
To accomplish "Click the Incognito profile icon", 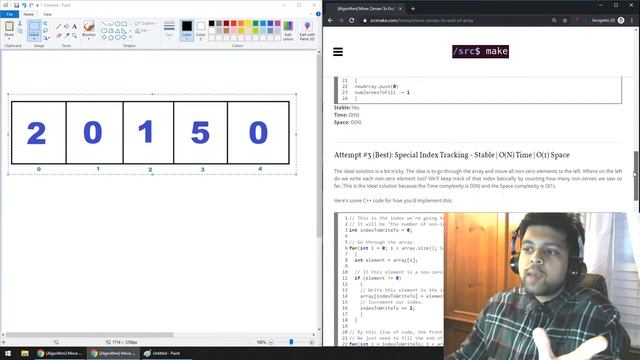I will pyautogui.click(x=621, y=20).
